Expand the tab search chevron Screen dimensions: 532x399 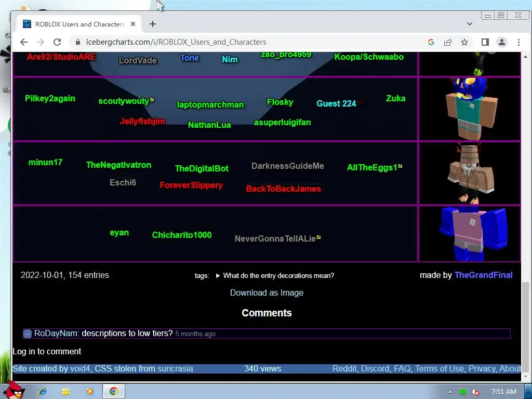(470, 24)
